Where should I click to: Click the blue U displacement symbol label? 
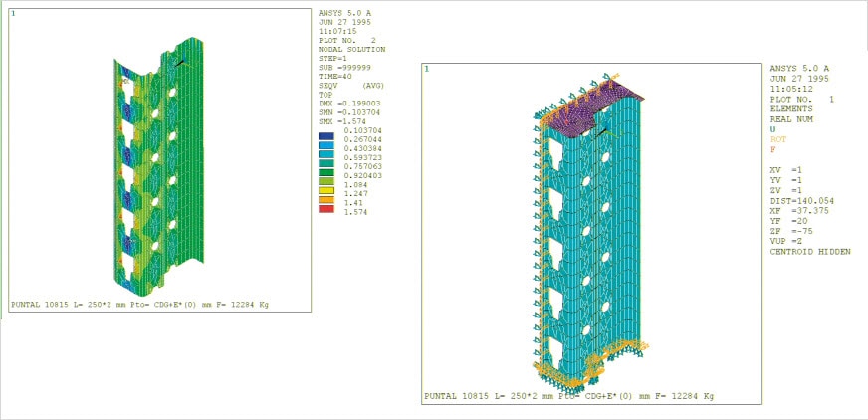click(x=773, y=129)
